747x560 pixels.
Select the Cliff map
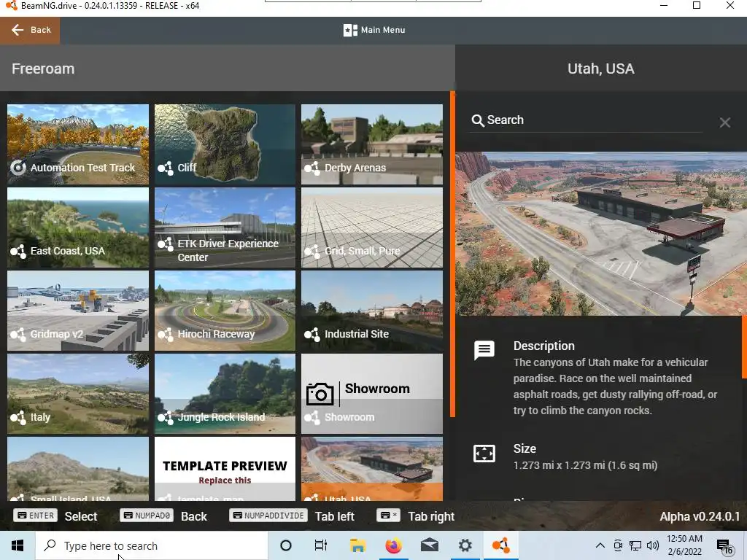225,144
